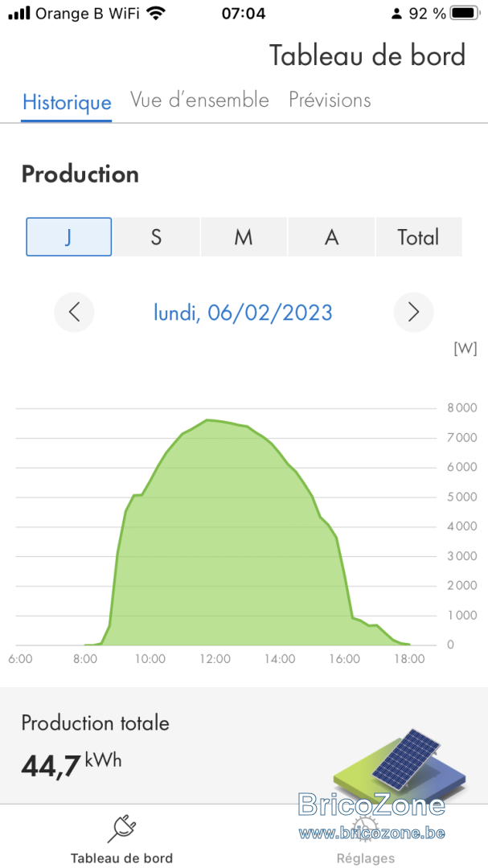Select the M month period button
This screenshot has width=488, height=868.
[x=244, y=237]
